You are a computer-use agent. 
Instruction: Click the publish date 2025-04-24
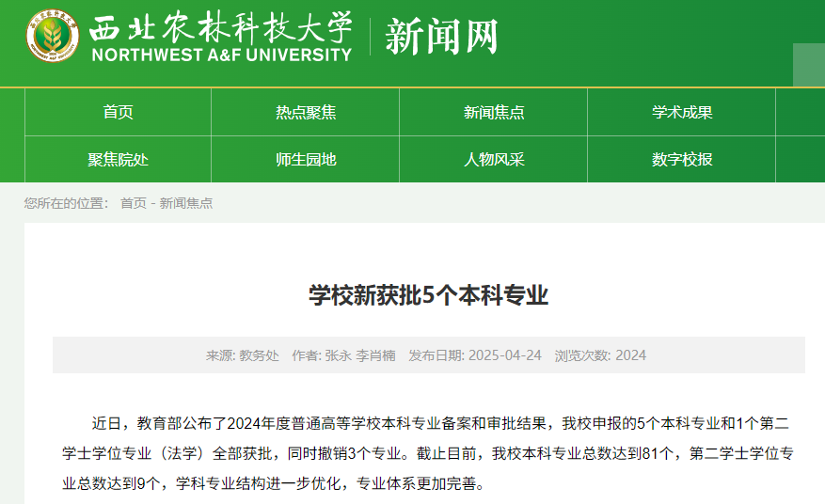(504, 355)
